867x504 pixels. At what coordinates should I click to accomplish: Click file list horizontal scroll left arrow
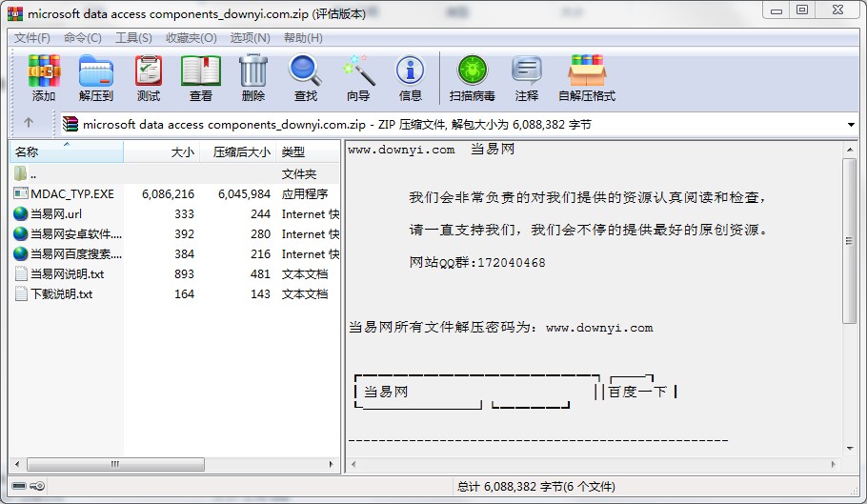17,464
